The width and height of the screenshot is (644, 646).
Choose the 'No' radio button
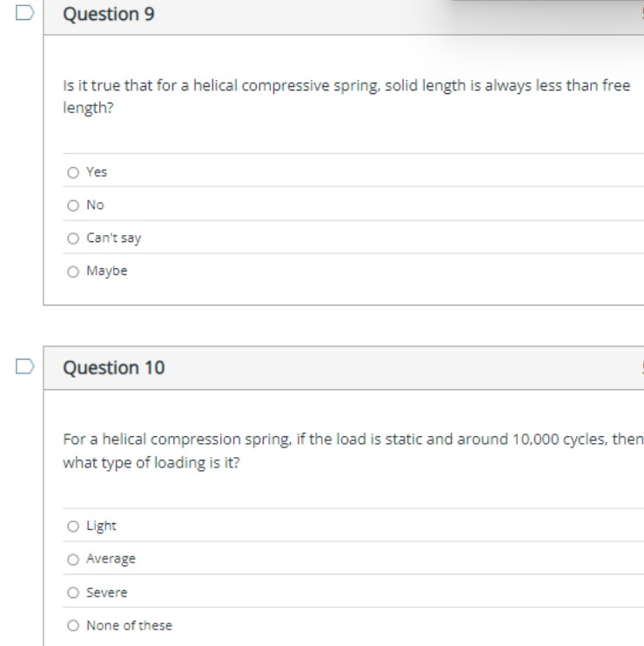pos(72,205)
